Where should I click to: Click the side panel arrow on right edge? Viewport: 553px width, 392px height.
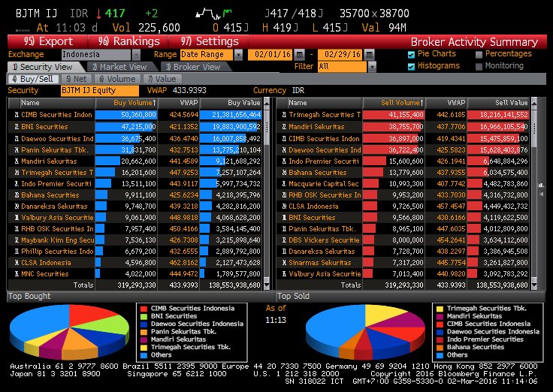coord(542,183)
